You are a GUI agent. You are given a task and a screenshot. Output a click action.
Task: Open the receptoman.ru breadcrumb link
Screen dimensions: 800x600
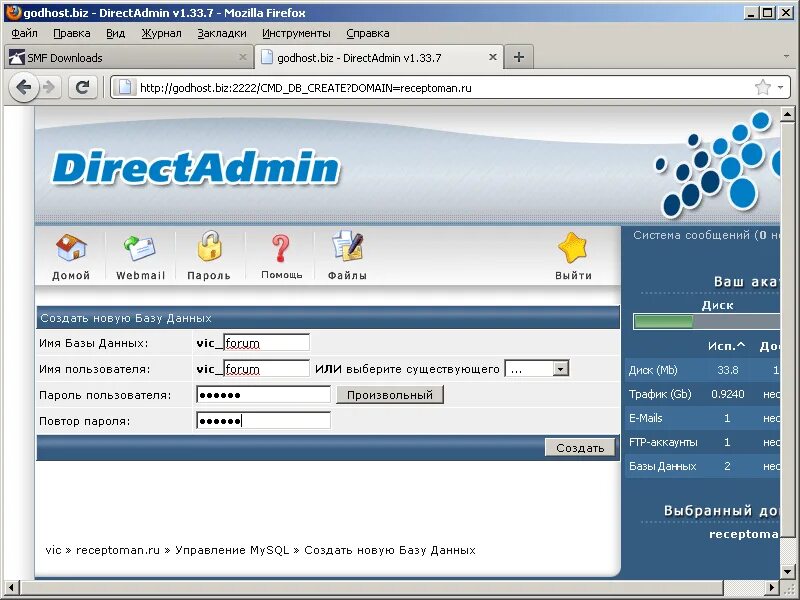(117, 550)
